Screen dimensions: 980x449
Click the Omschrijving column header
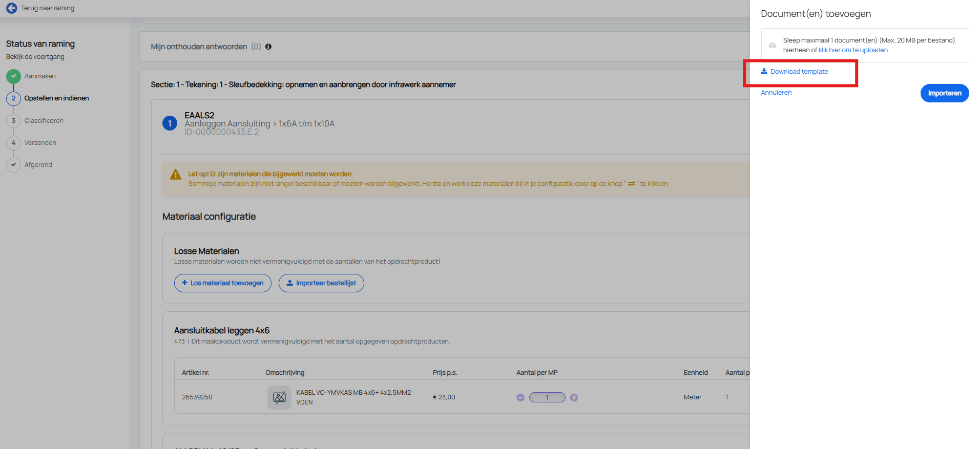click(x=285, y=373)
